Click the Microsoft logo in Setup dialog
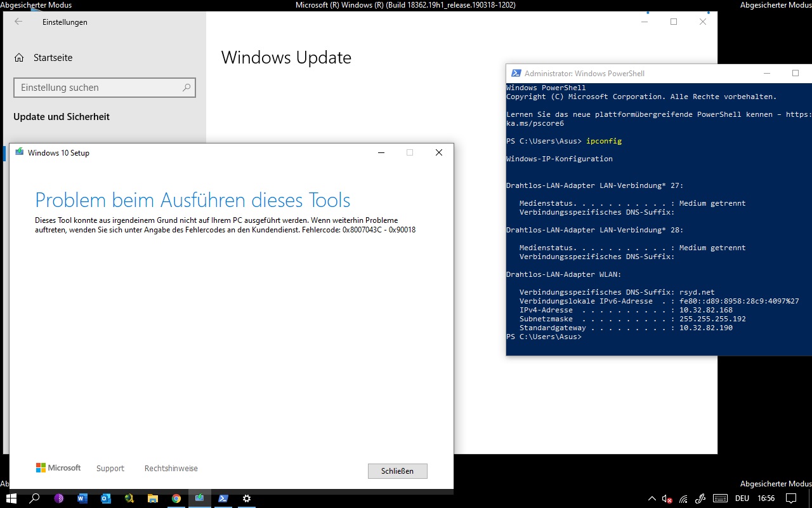 point(58,468)
